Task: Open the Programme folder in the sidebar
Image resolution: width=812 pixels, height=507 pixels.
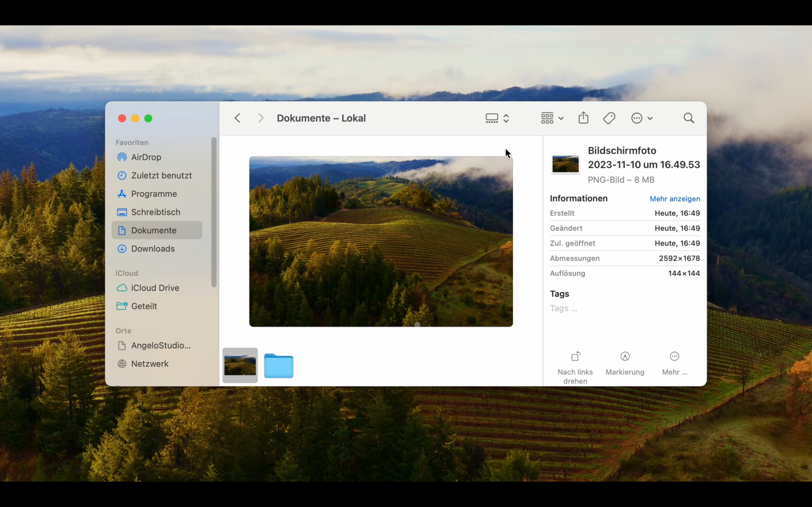Action: 154,194
